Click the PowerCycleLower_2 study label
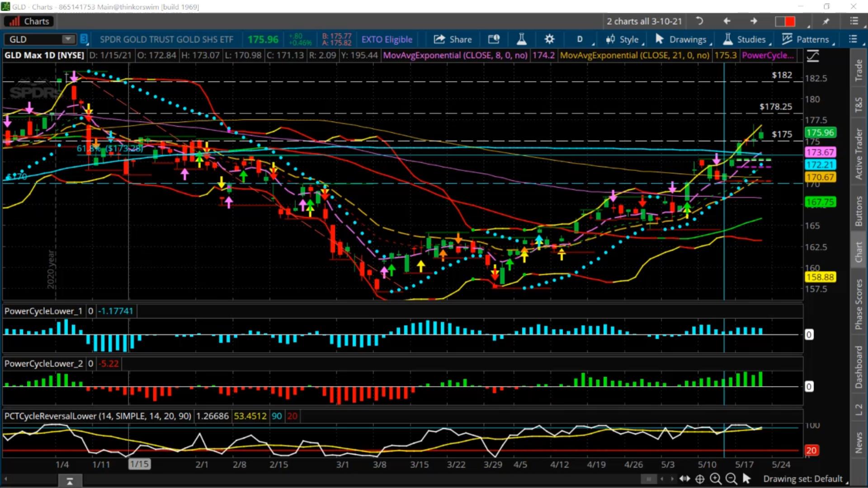 43,364
